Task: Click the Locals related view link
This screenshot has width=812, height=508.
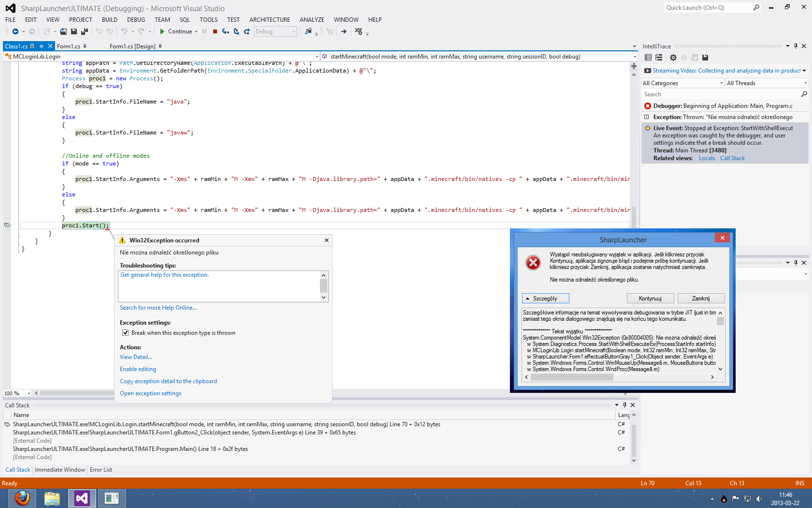Action: [707, 158]
